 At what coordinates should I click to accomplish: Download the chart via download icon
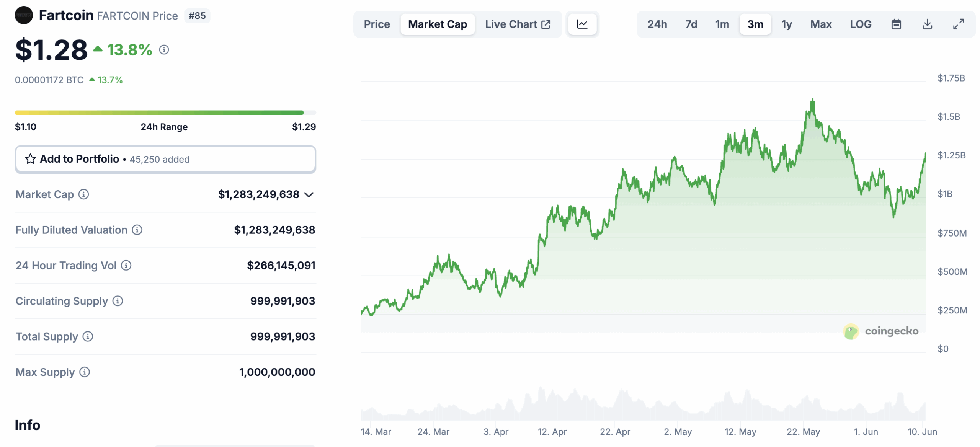tap(928, 24)
